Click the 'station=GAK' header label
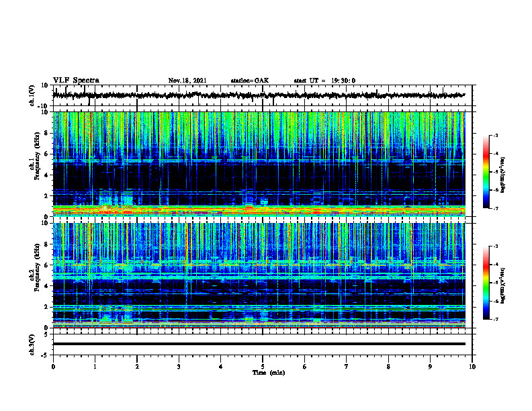The width and height of the screenshot is (532, 411). click(250, 81)
